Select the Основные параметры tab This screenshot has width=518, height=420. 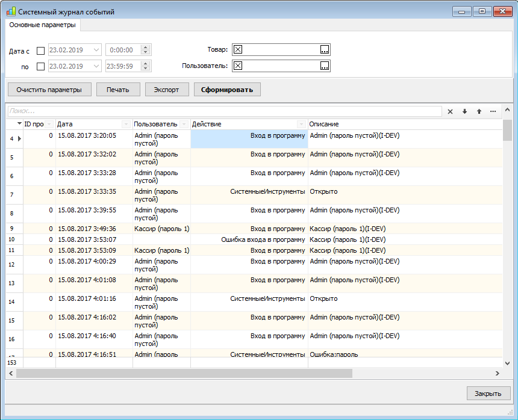click(x=43, y=25)
